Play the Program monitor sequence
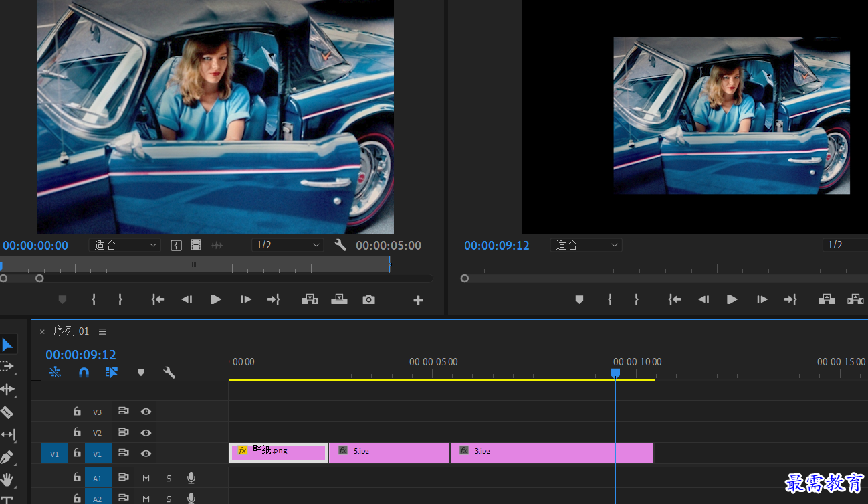This screenshot has height=504, width=868. [732, 300]
